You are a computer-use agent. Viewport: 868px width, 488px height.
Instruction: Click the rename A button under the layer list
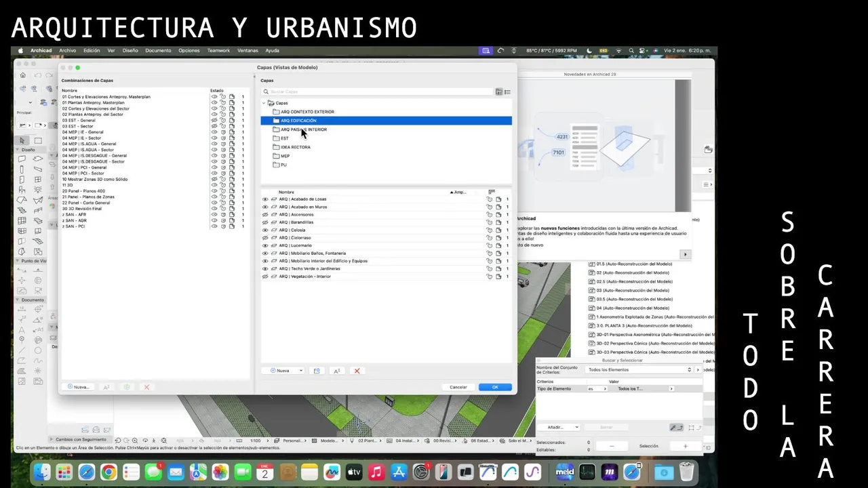[336, 371]
